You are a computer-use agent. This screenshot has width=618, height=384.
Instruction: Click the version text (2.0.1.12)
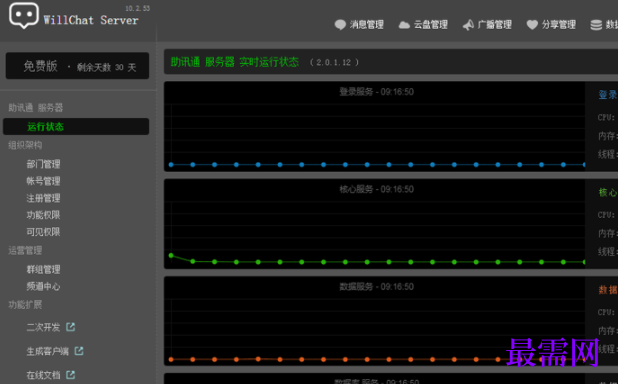point(334,62)
